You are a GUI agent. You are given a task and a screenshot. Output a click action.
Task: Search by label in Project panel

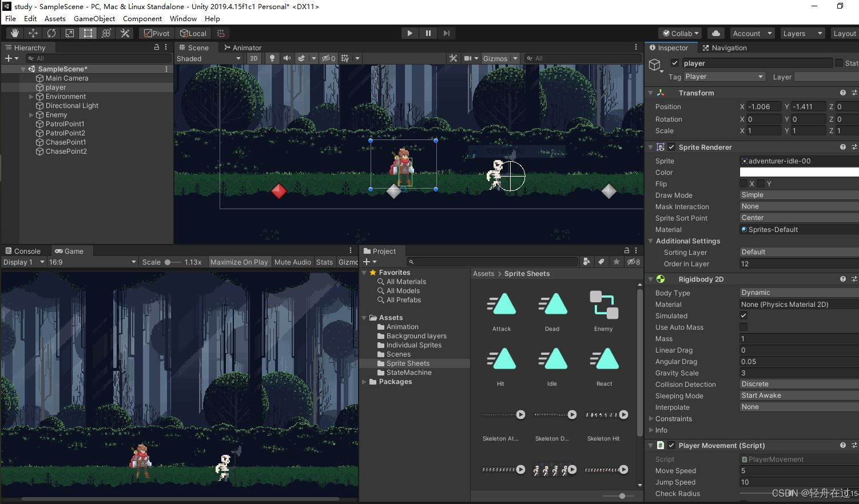click(601, 262)
